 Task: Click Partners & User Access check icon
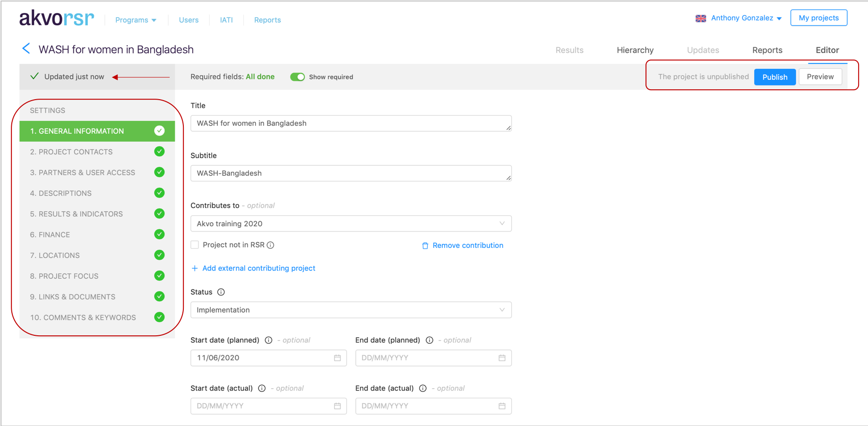[160, 172]
